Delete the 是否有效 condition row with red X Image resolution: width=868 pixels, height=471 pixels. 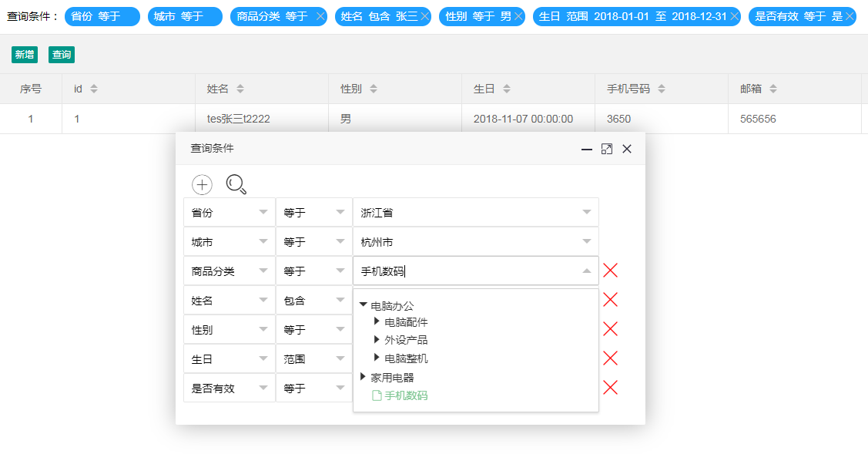tap(610, 388)
